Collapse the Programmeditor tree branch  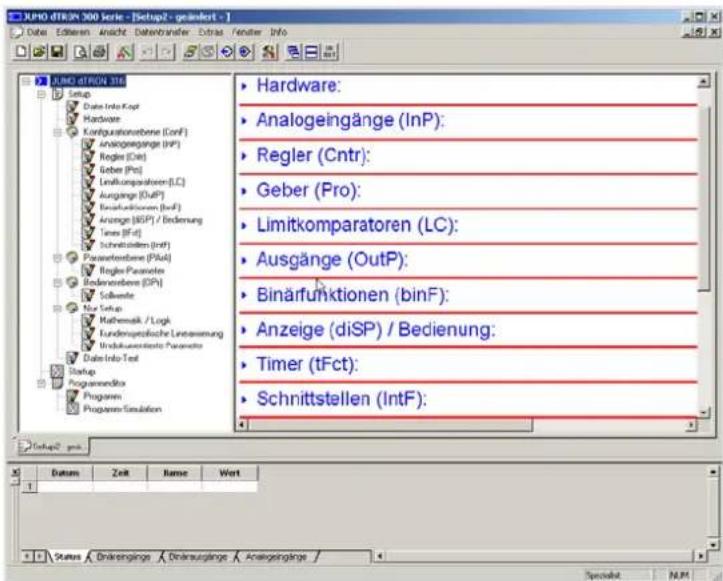[x=41, y=383]
